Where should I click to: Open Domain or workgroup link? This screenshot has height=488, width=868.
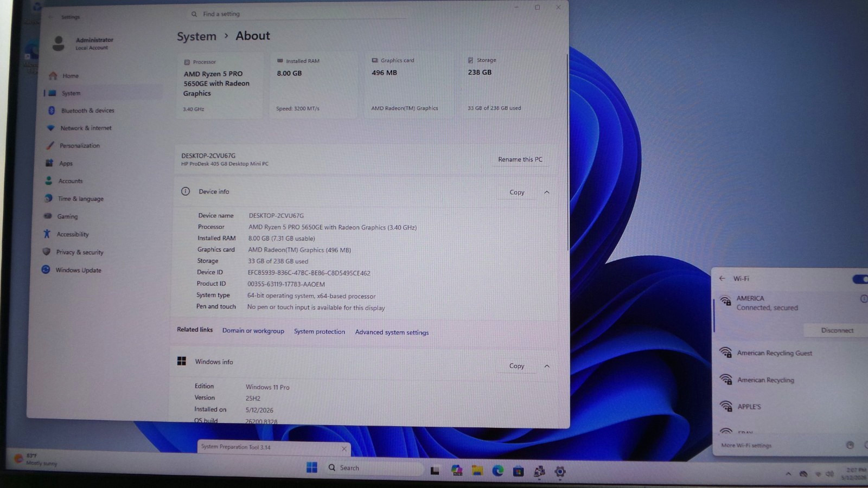tap(253, 331)
